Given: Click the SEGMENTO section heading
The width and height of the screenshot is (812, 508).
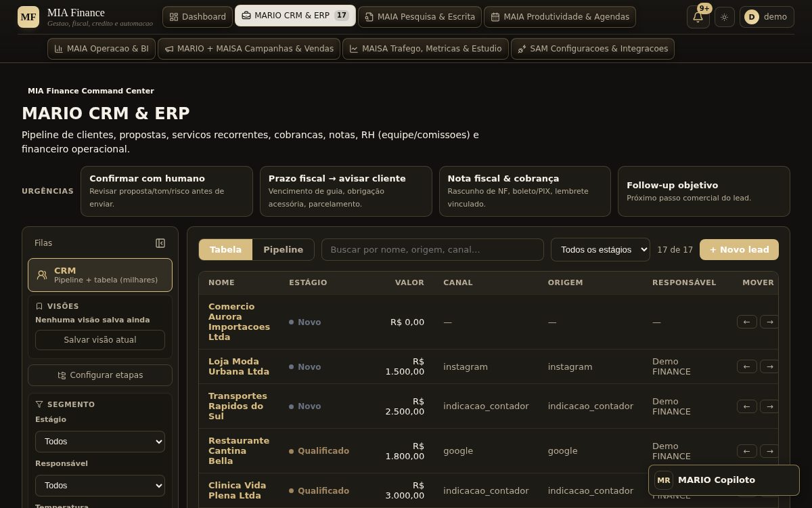Looking at the screenshot, I should [x=71, y=404].
